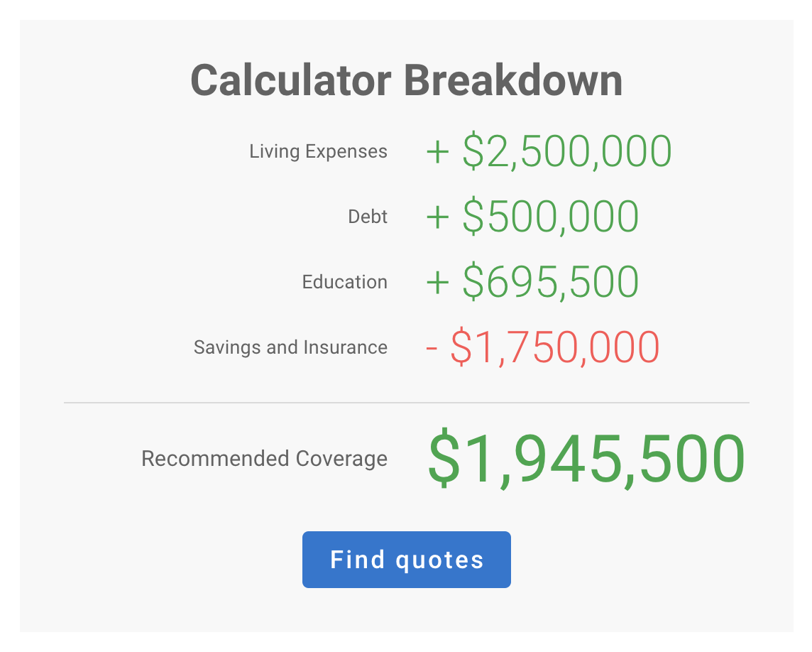812x652 pixels.
Task: Select the Education label
Action: (344, 282)
